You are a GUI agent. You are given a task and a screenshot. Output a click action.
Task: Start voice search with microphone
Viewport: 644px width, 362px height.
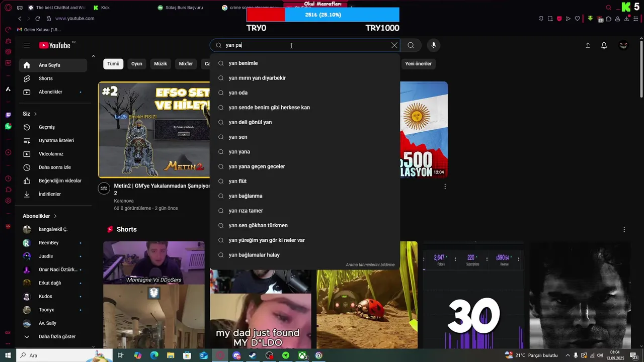434,45
